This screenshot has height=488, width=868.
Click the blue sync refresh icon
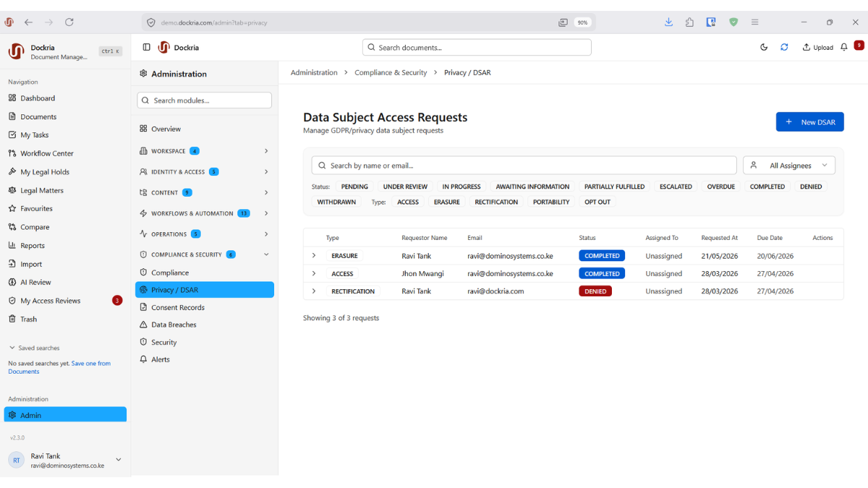784,47
